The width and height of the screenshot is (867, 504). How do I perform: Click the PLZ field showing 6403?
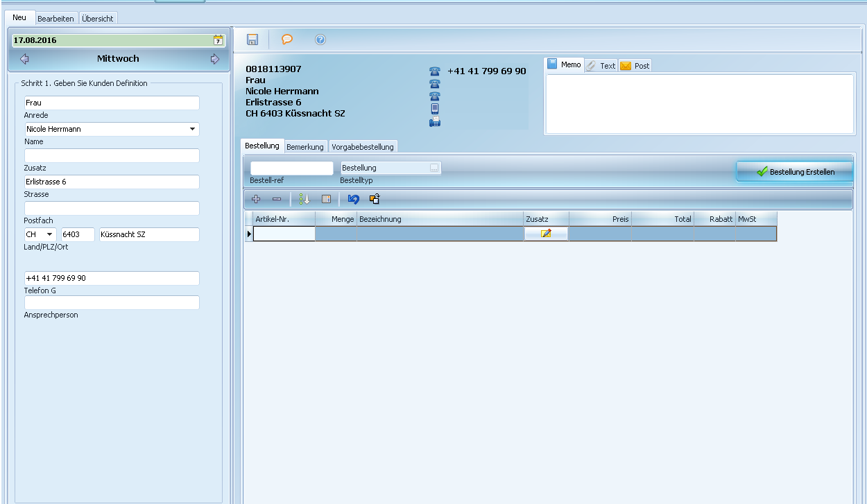pyautogui.click(x=78, y=234)
